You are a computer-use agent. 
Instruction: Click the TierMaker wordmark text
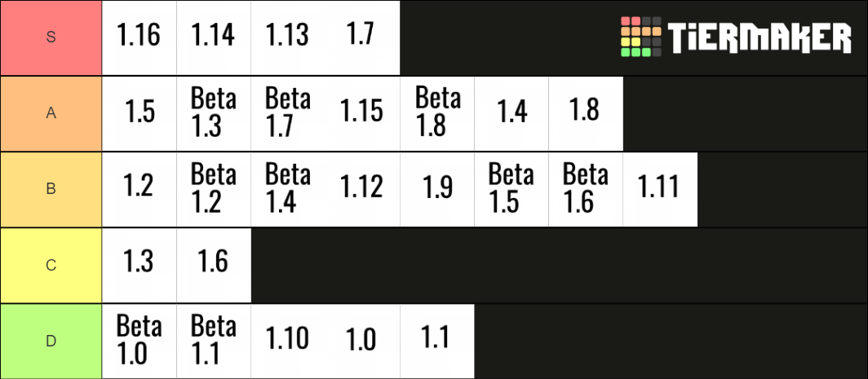tap(759, 37)
